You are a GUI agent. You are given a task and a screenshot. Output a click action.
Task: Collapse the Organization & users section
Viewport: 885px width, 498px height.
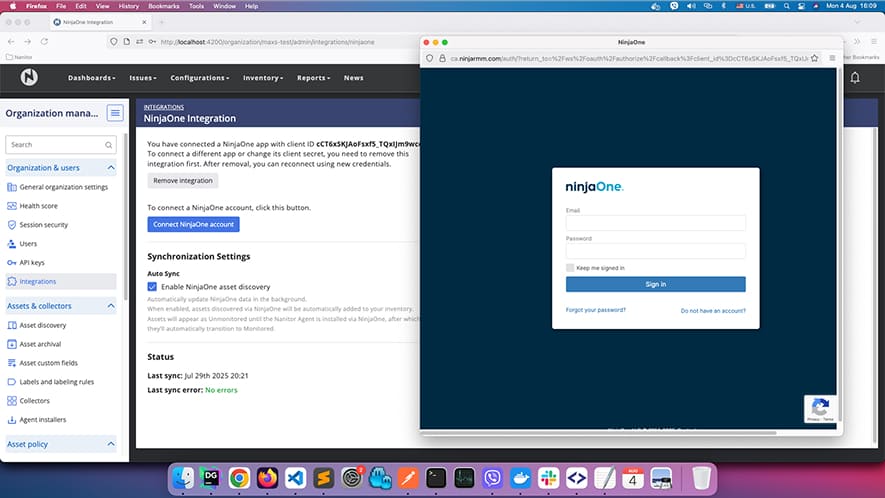(x=110, y=167)
